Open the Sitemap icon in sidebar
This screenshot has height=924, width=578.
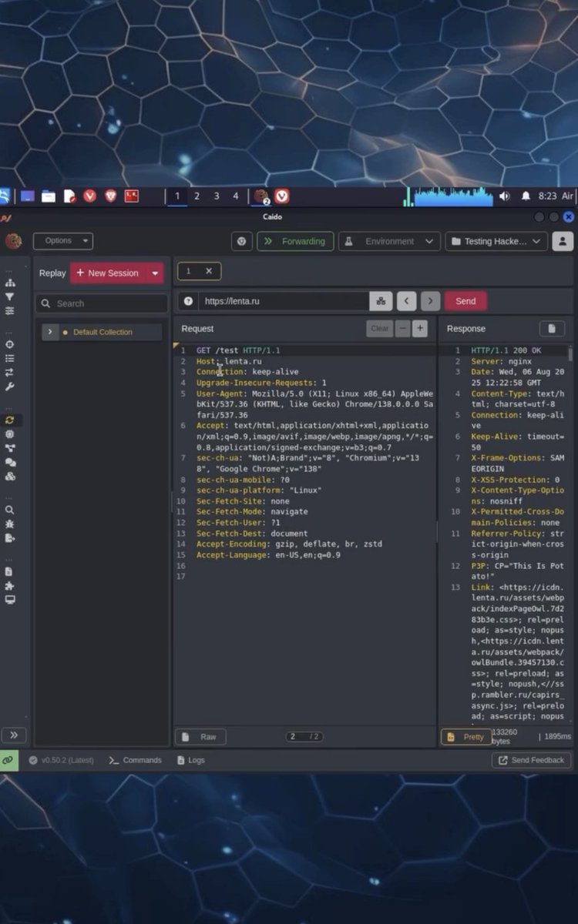[x=10, y=283]
